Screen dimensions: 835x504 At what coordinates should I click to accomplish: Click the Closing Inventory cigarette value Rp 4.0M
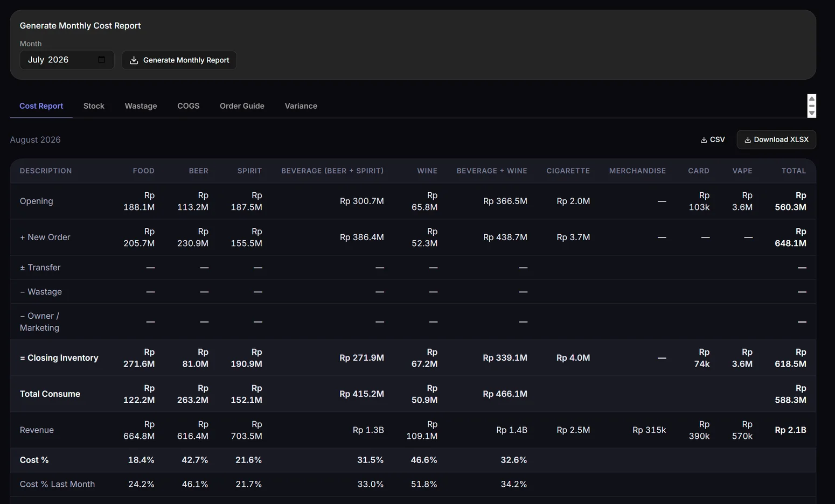pos(573,358)
